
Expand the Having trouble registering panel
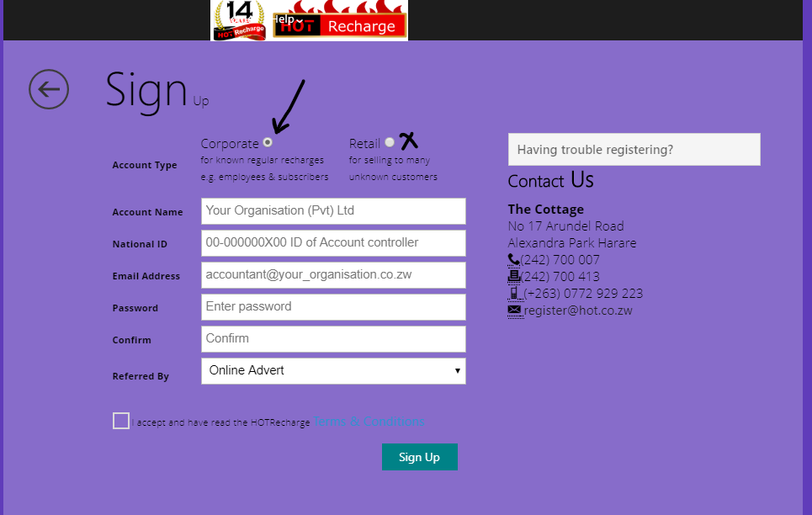(x=634, y=149)
